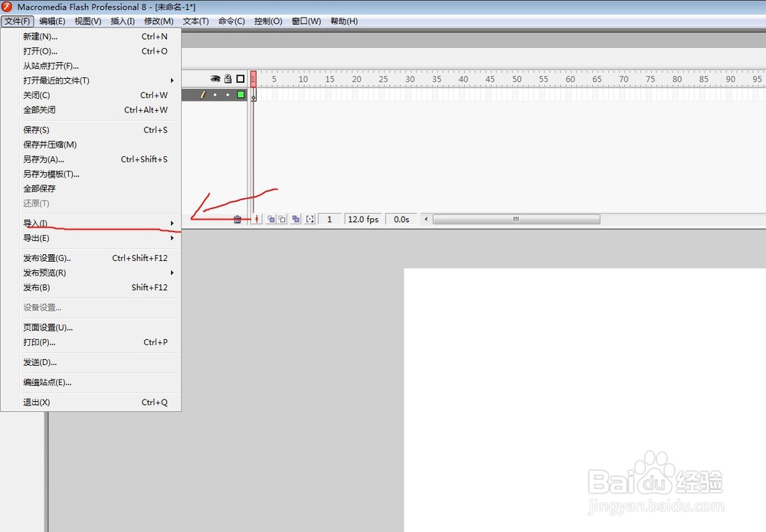Open the 插入(I) menu

pos(123,21)
